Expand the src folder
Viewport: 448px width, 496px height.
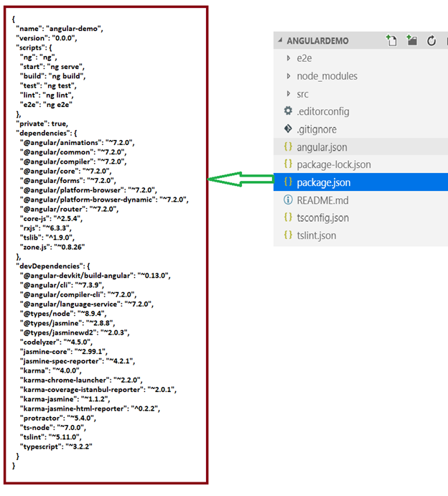point(288,93)
